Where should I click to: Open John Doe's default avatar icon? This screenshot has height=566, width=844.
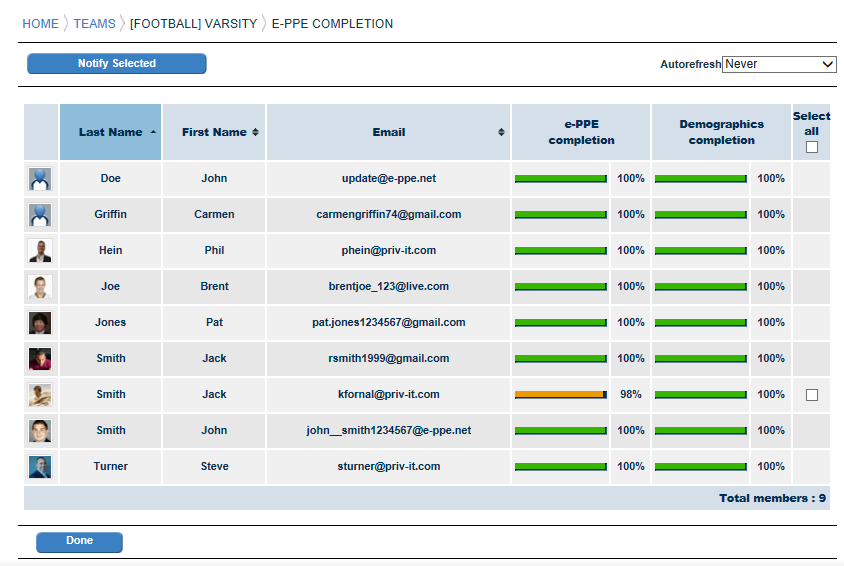pyautogui.click(x=40, y=179)
